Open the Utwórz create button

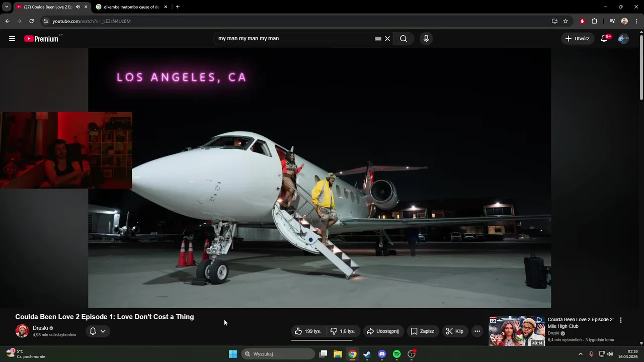577,39
